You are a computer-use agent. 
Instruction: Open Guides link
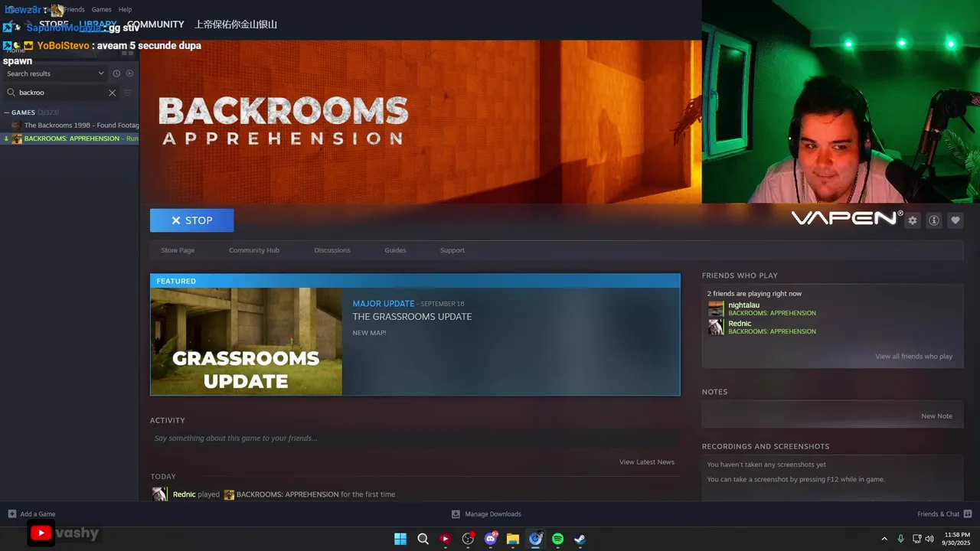point(395,250)
